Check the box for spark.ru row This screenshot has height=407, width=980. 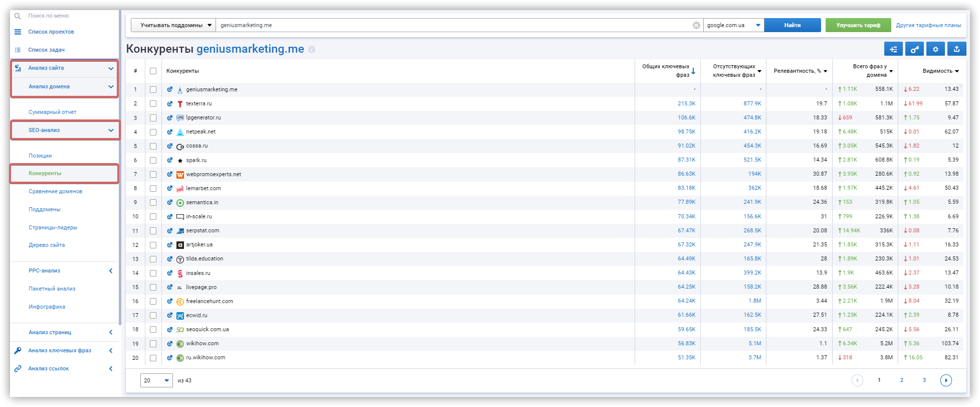click(153, 161)
